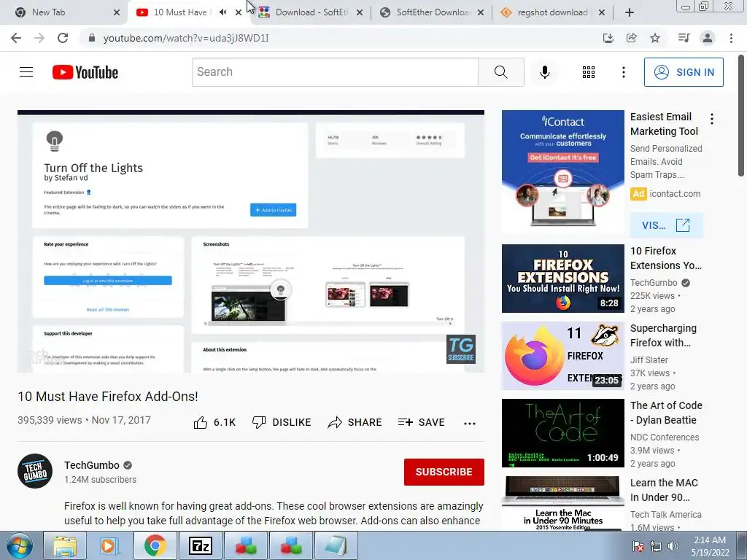Pause the video by clicking player
Screen dimensions: 747x560
pyautogui.click(x=251, y=241)
